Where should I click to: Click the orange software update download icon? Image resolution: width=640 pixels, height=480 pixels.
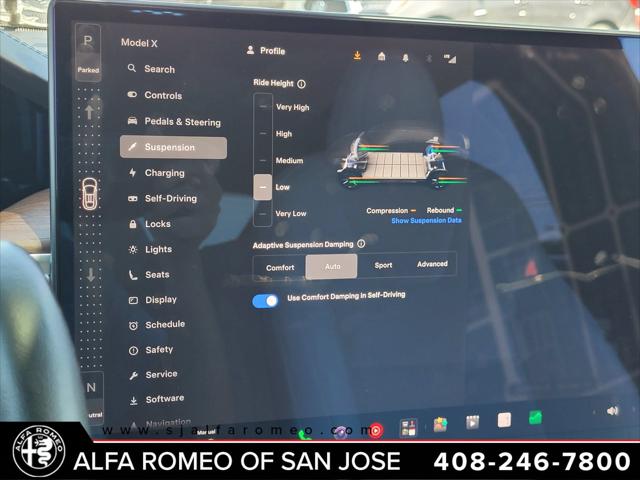pyautogui.click(x=357, y=56)
